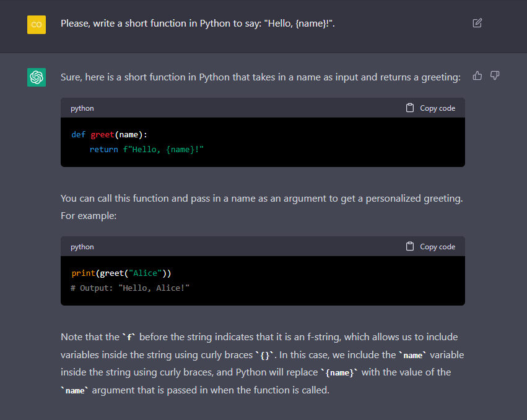The image size is (527, 420).
Task: Click the return f"Hello, {name}!" line
Action: (147, 150)
